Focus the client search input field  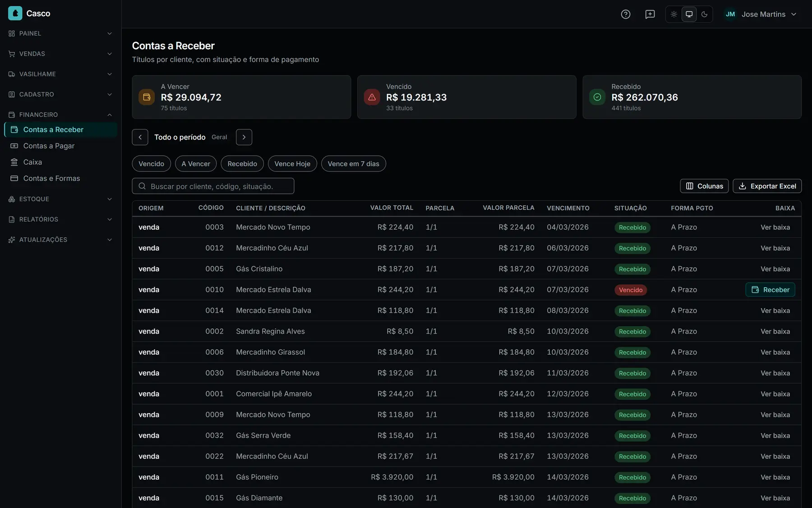pyautogui.click(x=213, y=186)
